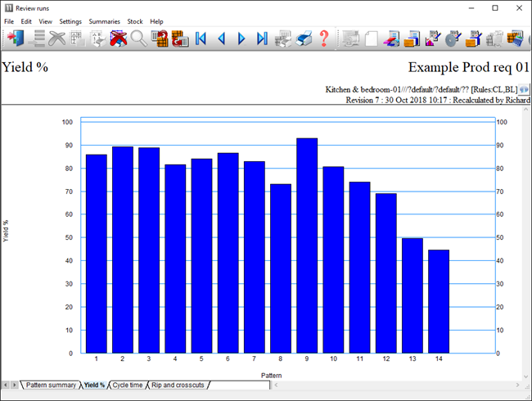
Task: Open help with red question mark
Action: coord(324,38)
